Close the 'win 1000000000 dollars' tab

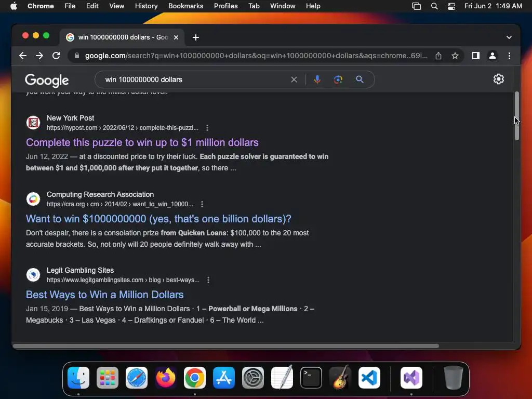click(x=176, y=37)
